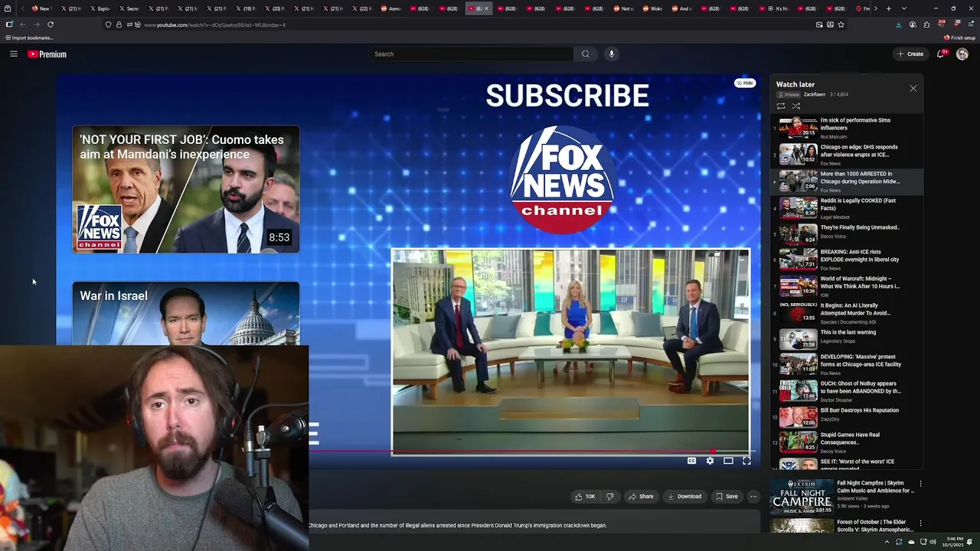
Task: Switch to the 'New' Firefox tab
Action: pyautogui.click(x=41, y=8)
